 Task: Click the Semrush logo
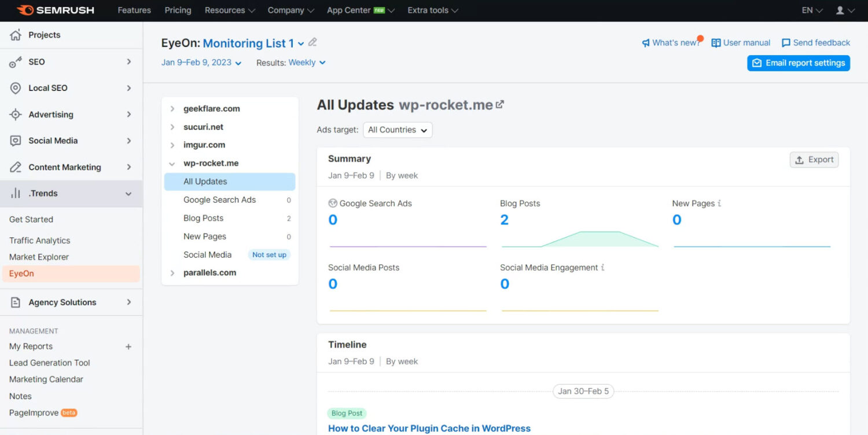(56, 10)
